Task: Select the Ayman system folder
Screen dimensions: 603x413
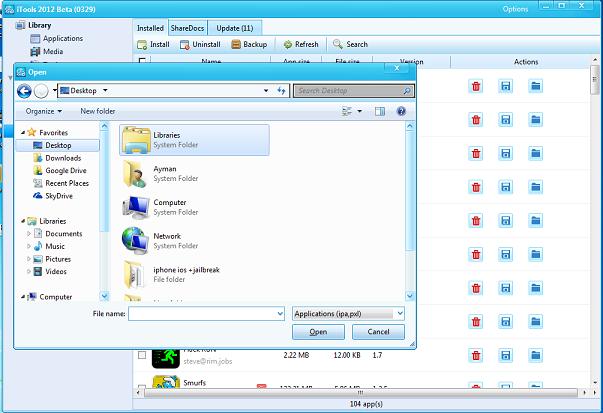Action: coord(194,174)
